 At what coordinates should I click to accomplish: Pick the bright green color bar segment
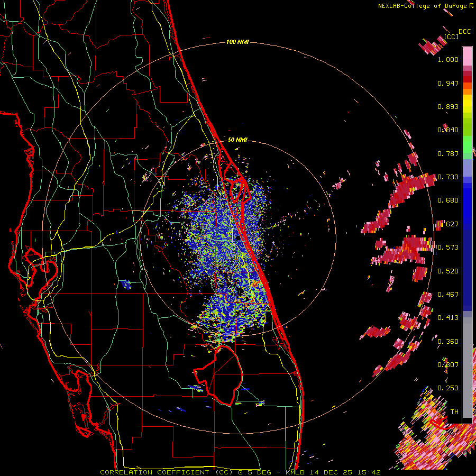tap(467, 144)
